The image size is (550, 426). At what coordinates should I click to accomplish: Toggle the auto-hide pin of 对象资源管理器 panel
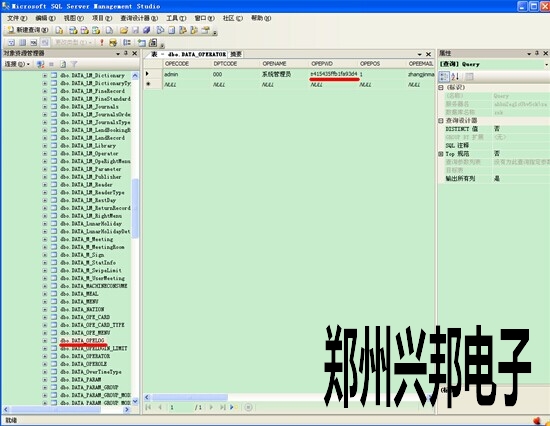(x=126, y=53)
